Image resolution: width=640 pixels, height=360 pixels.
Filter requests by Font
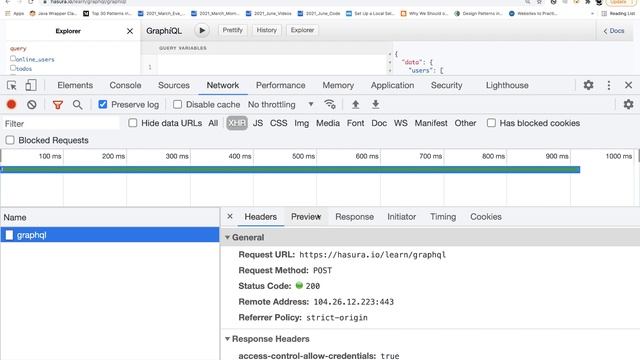click(x=356, y=123)
